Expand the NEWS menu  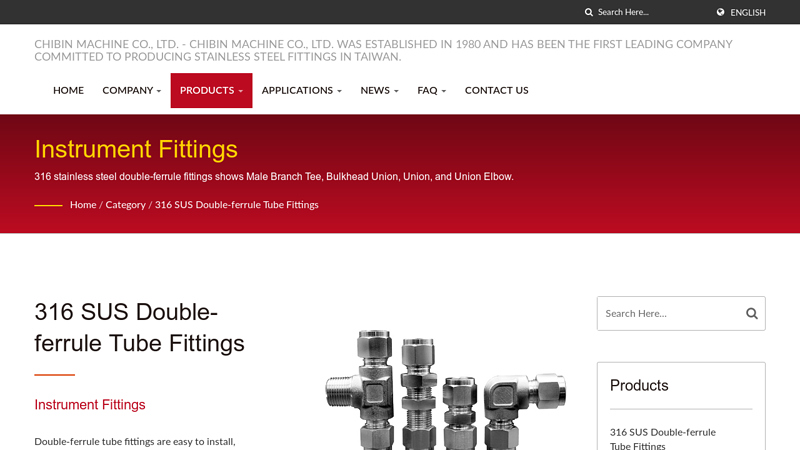click(379, 90)
